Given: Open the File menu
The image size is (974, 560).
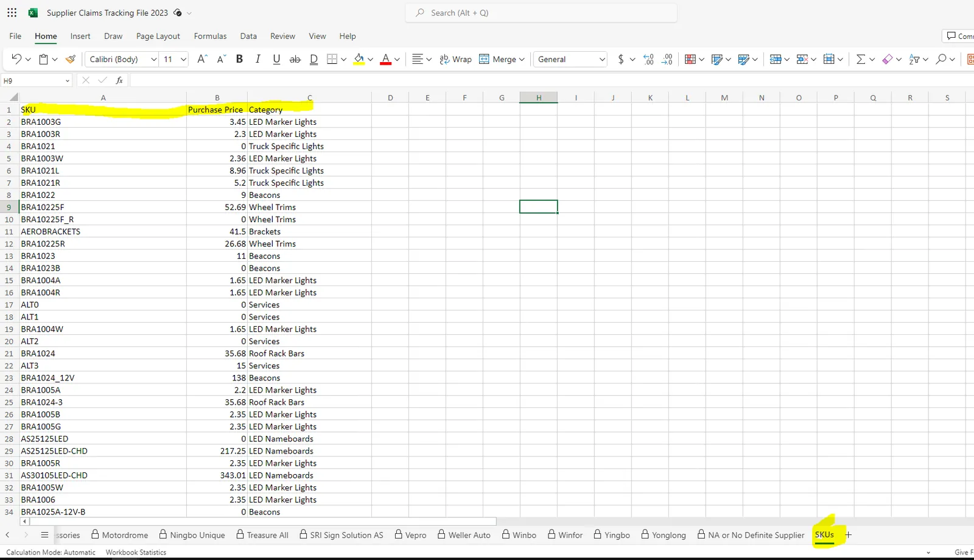Looking at the screenshot, I should pyautogui.click(x=15, y=36).
